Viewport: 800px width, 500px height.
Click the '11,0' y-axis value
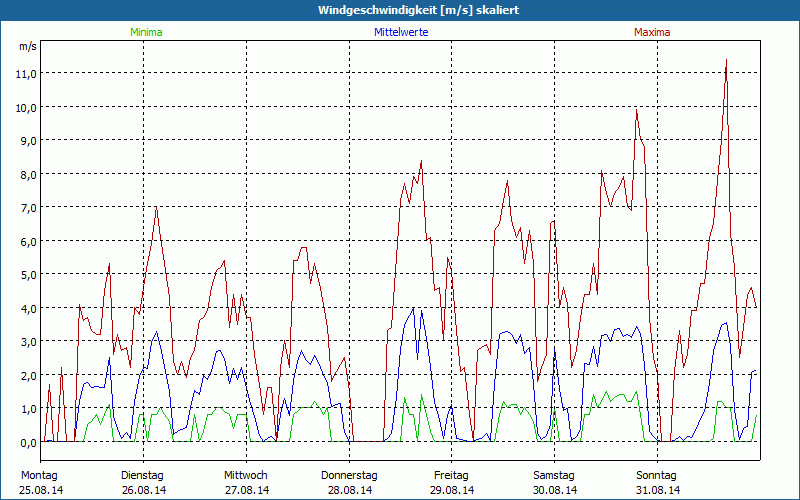(27, 74)
